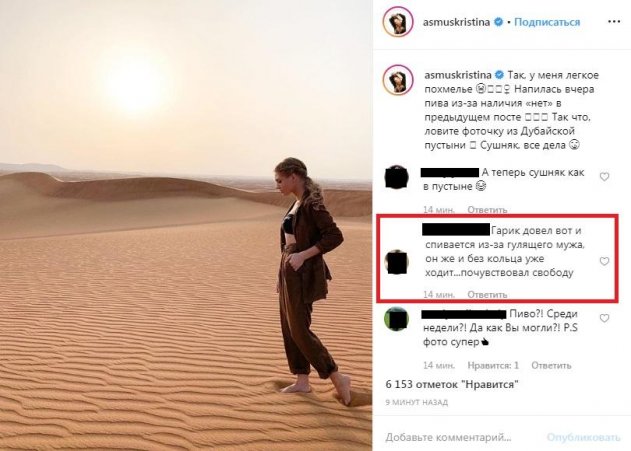Open the 6 153 отметок Нравится list
The width and height of the screenshot is (631, 451).
[x=452, y=384]
